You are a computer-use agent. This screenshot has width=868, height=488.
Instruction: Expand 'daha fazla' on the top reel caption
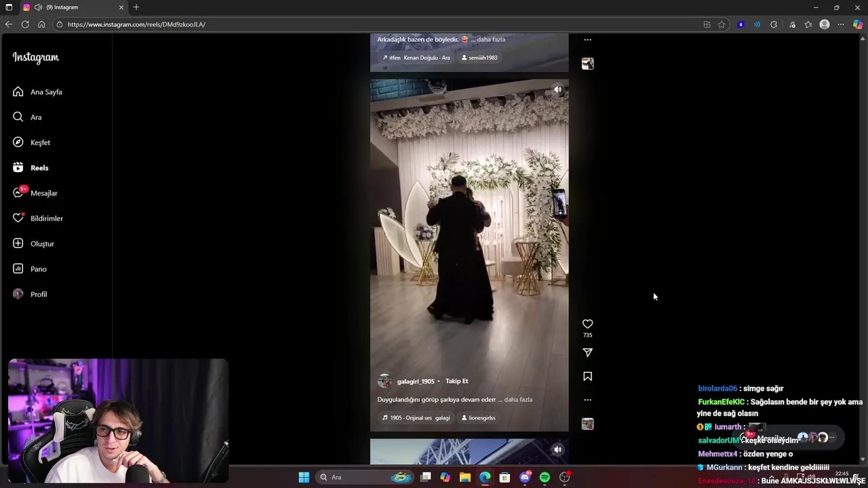pos(490,39)
